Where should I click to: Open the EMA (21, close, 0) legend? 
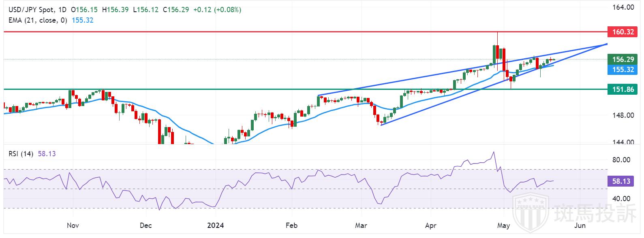click(38, 20)
